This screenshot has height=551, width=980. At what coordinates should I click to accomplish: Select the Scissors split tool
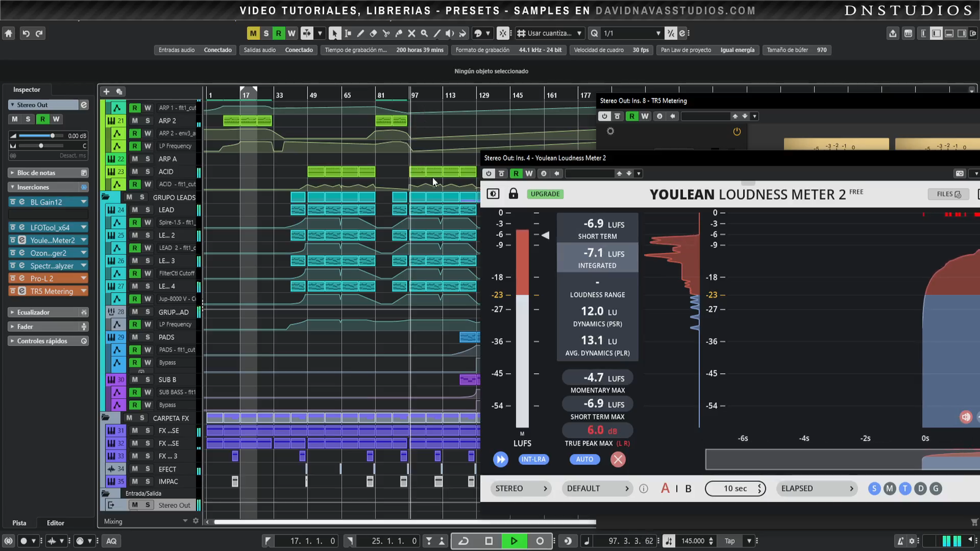pos(386,34)
